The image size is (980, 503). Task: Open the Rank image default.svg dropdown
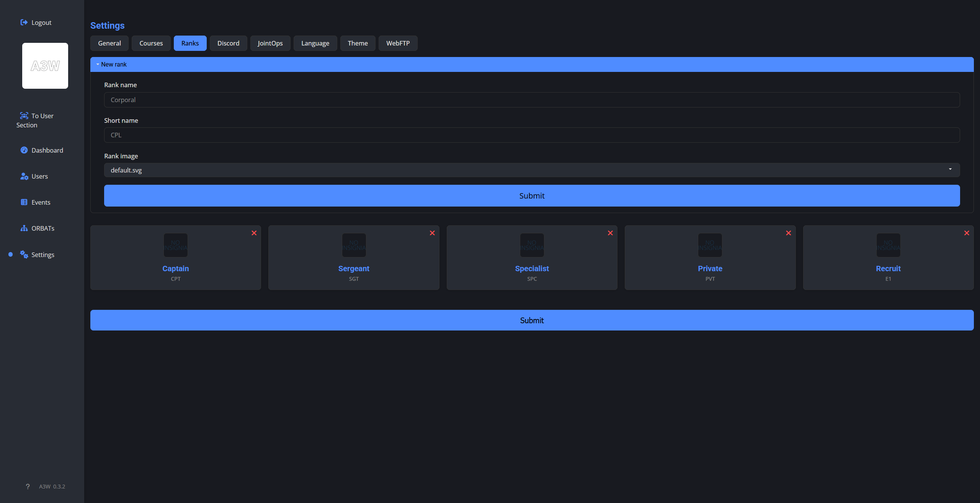[x=531, y=170]
